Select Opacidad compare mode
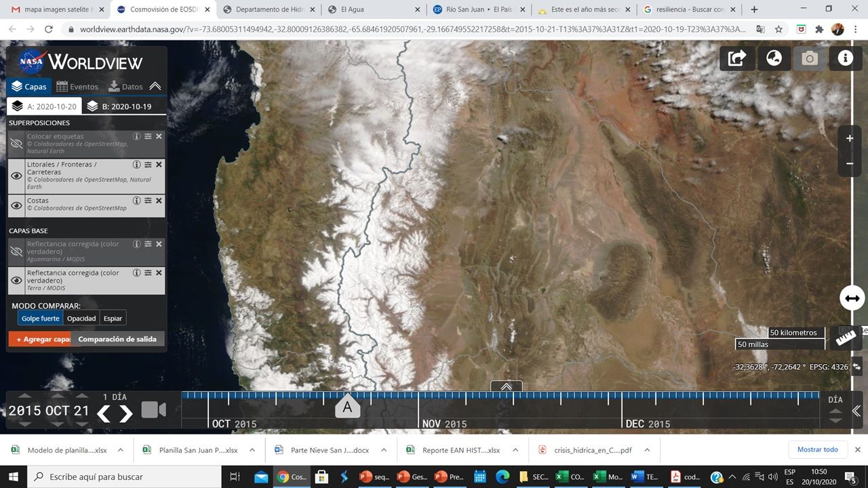Screen dimensions: 868x488 point(81,319)
